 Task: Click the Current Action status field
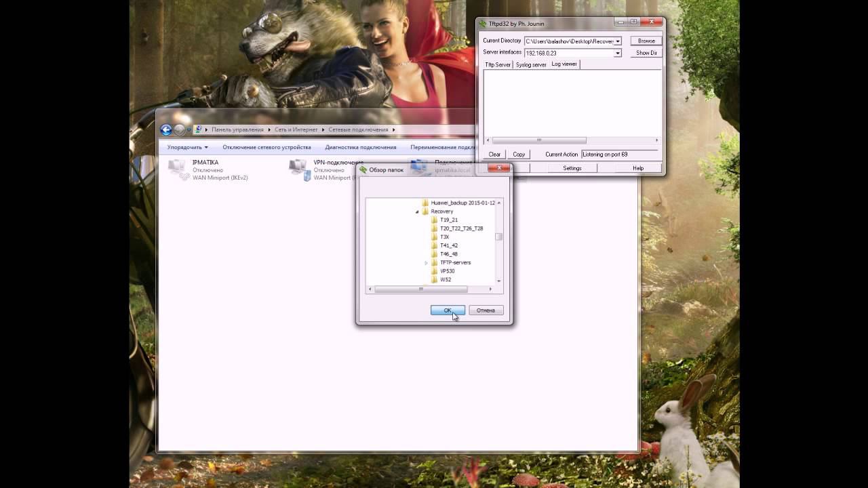[619, 155]
